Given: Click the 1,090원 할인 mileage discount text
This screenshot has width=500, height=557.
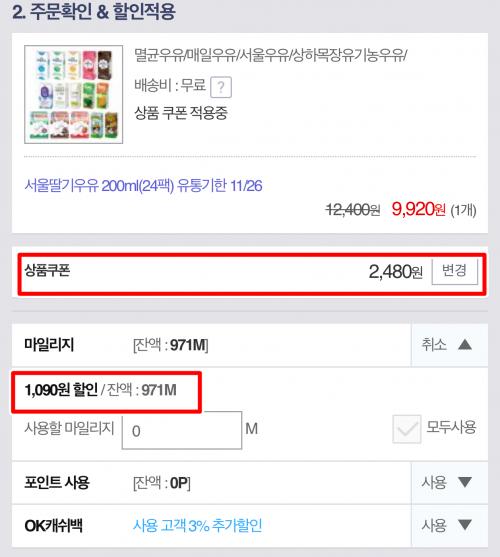Looking at the screenshot, I should [x=61, y=390].
